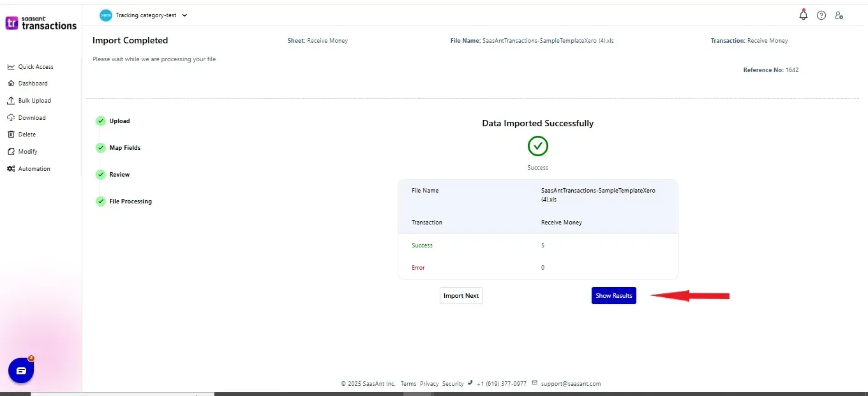Select the File Processing step label
The width and height of the screenshot is (868, 396).
pyautogui.click(x=130, y=202)
